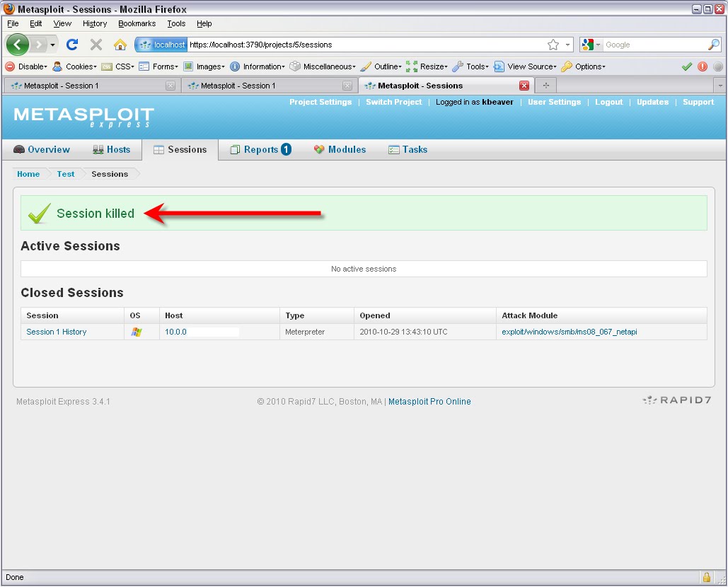
Task: Close the Metasploit - Sessions tab
Action: pos(524,86)
